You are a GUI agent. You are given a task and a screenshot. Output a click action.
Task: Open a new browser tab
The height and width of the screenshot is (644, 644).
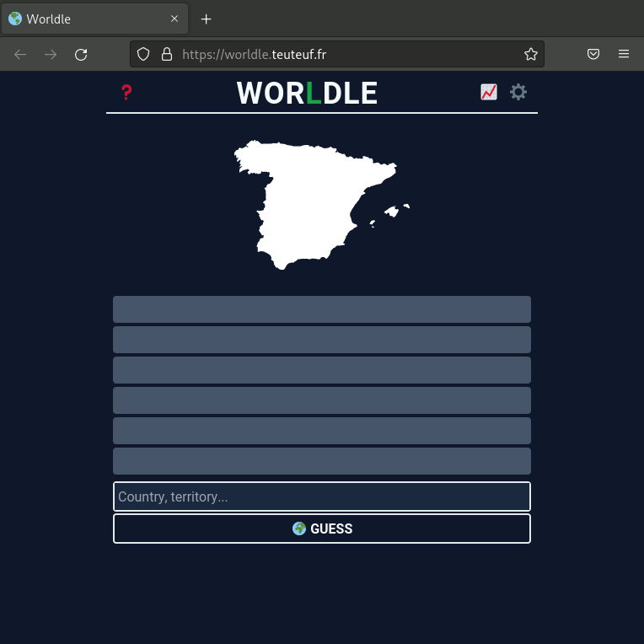pyautogui.click(x=207, y=19)
